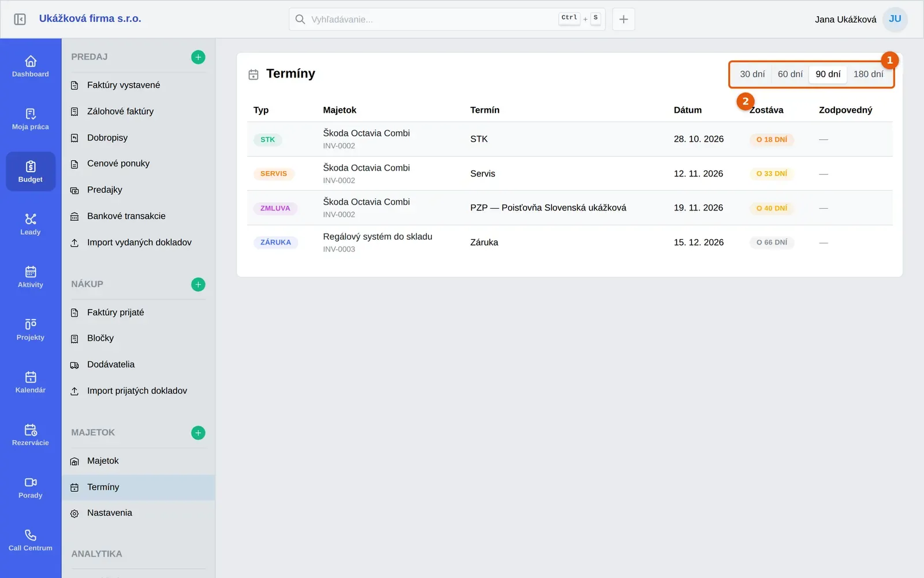Viewport: 924px width, 578px height.
Task: Open Faktúry prijaté
Action: 139,312
